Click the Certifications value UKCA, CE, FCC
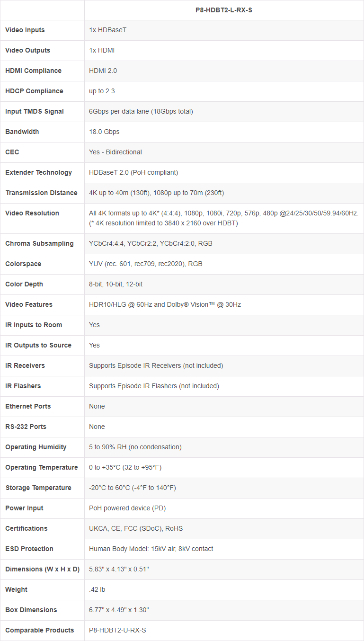The image size is (364, 641). click(x=135, y=528)
